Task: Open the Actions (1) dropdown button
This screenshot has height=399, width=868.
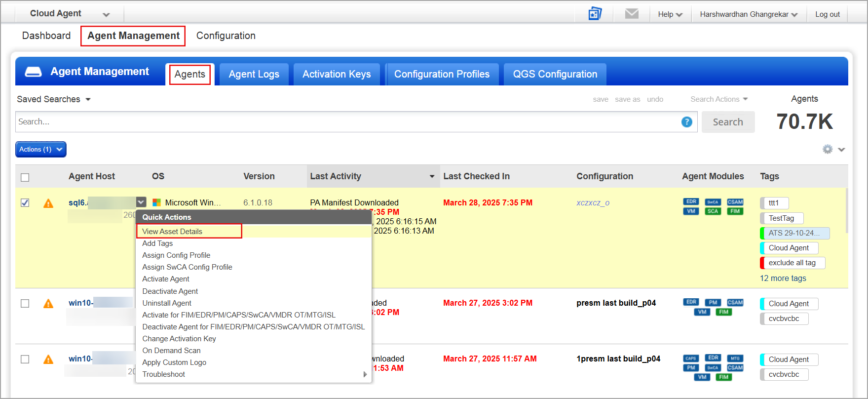Action: tap(41, 149)
